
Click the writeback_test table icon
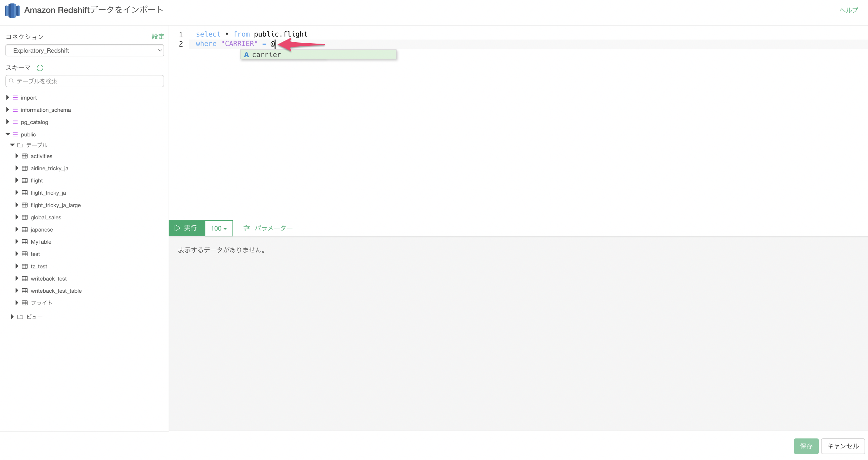click(x=25, y=278)
